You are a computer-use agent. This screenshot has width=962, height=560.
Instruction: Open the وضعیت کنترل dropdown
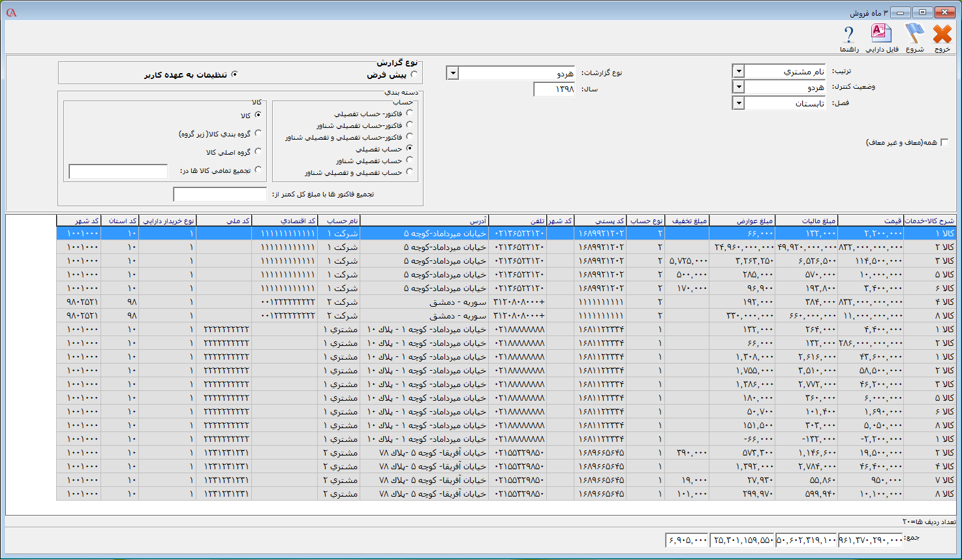(x=738, y=87)
